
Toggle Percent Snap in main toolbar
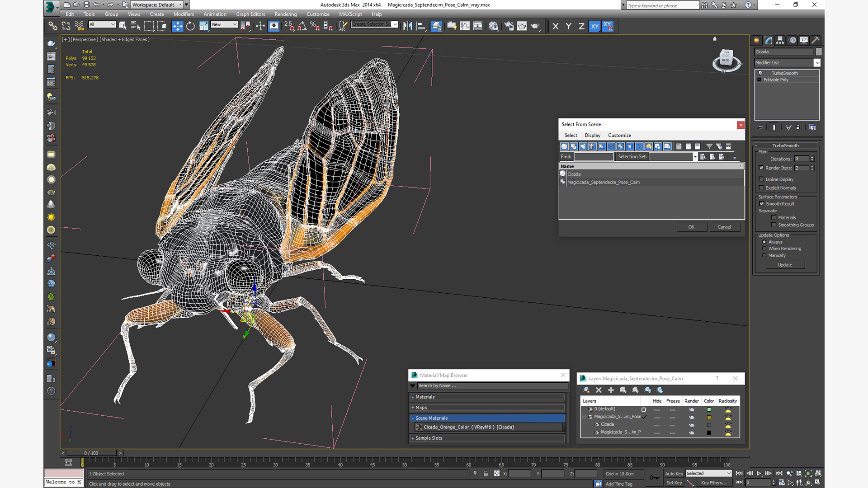click(x=315, y=26)
